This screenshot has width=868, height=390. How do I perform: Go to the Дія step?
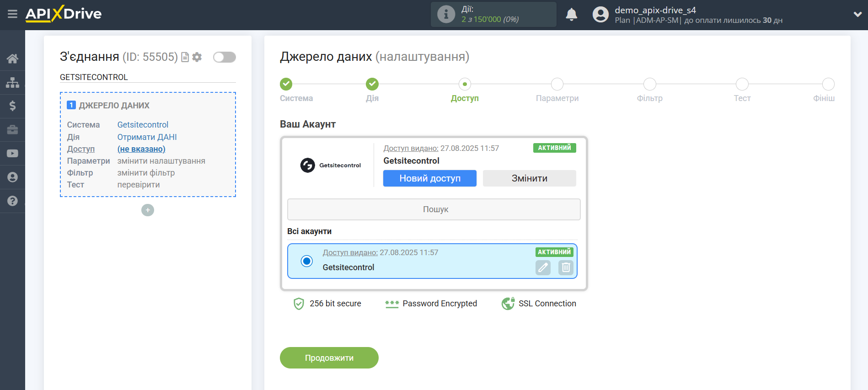click(372, 84)
